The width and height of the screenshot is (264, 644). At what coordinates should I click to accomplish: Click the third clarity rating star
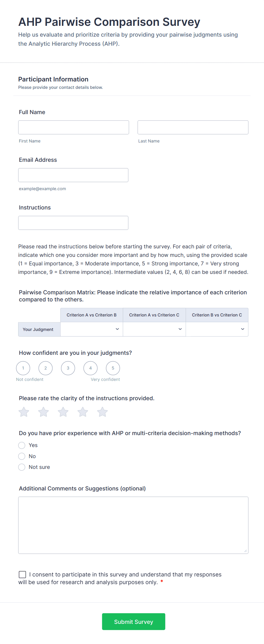click(x=63, y=412)
